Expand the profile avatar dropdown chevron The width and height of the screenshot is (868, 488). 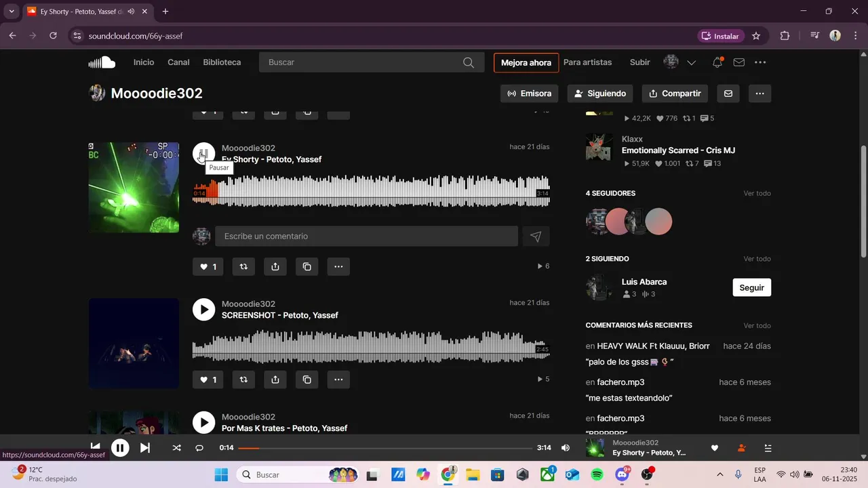click(691, 62)
